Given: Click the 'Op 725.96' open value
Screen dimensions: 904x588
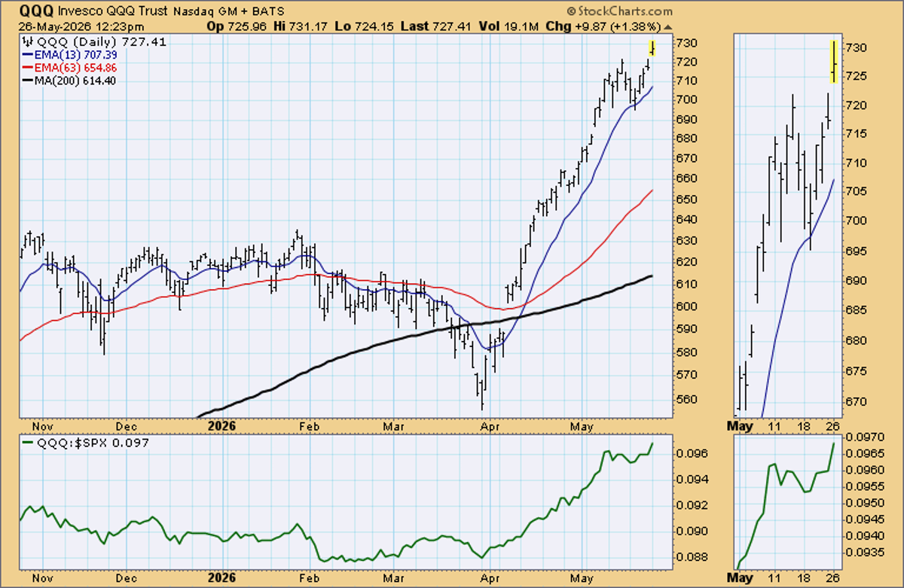Looking at the screenshot, I should (236, 26).
